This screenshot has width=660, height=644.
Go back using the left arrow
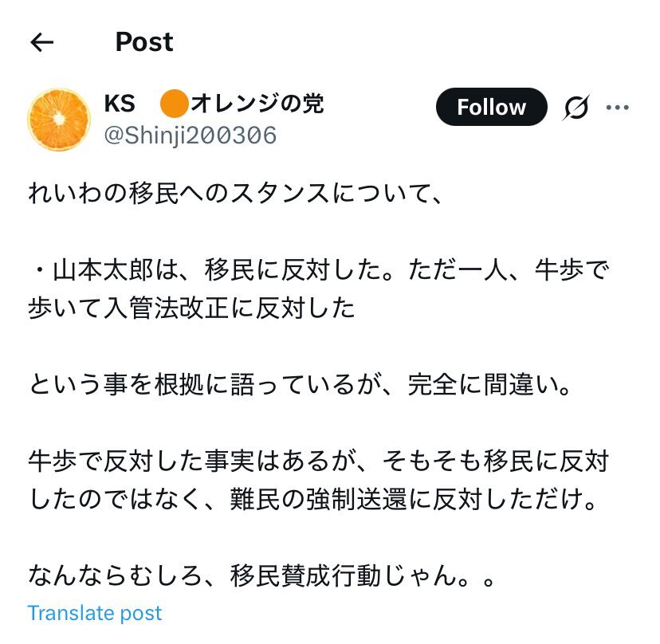(42, 42)
